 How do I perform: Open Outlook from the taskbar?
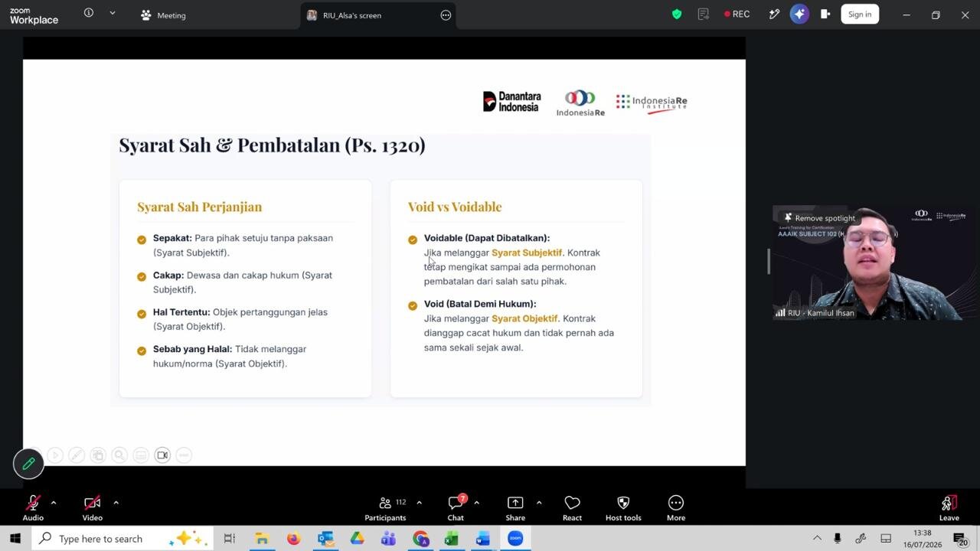[x=325, y=539]
